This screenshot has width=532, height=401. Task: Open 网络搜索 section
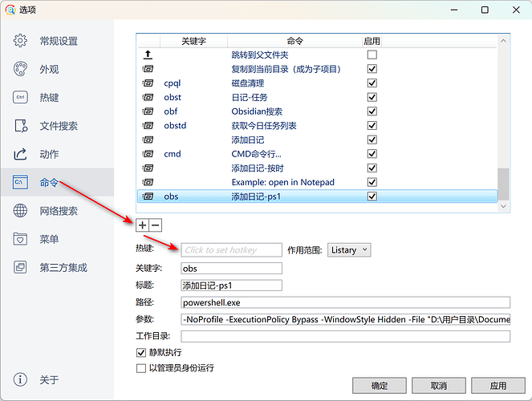coord(59,211)
